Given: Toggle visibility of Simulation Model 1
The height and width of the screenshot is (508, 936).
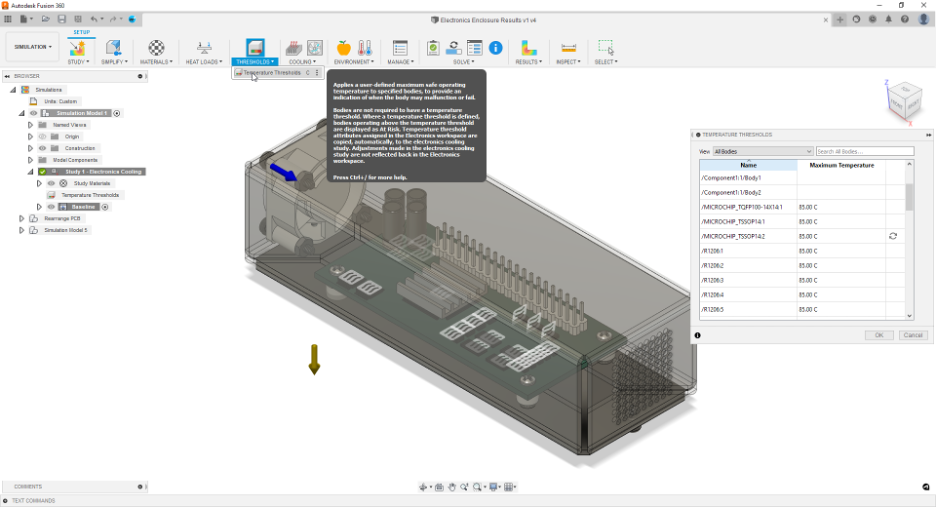Looking at the screenshot, I should (x=33, y=113).
